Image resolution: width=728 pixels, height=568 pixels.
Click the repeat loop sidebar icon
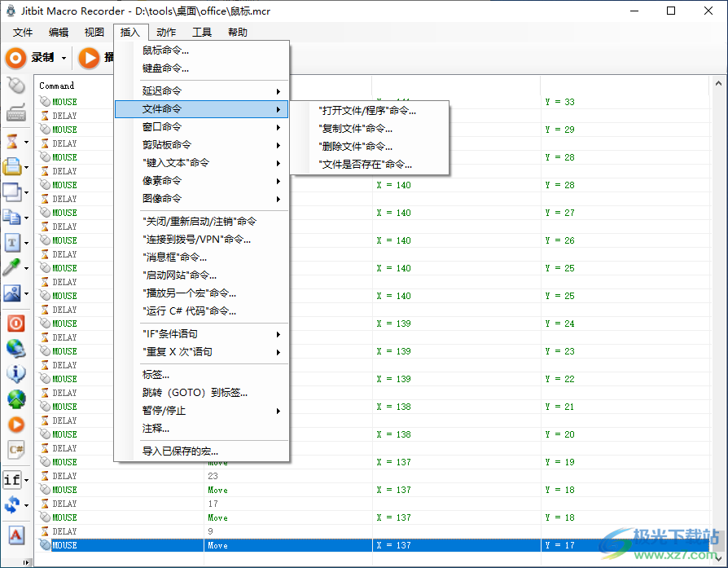pos(12,504)
